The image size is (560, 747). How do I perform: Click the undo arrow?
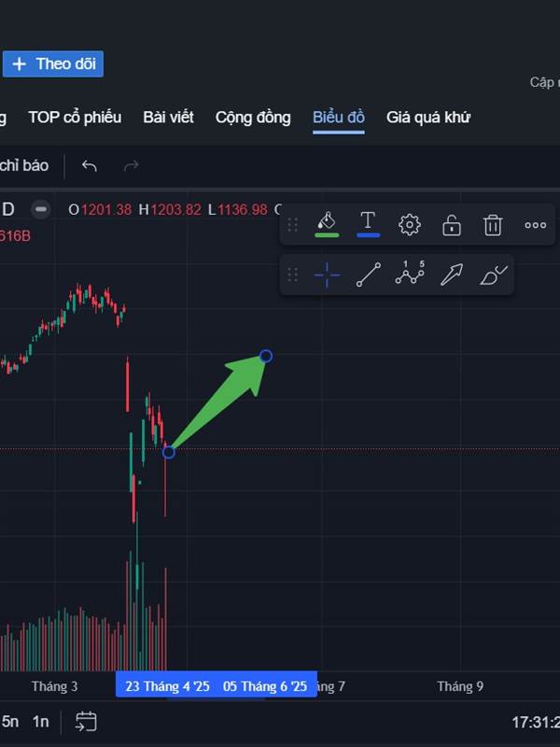[x=89, y=165]
